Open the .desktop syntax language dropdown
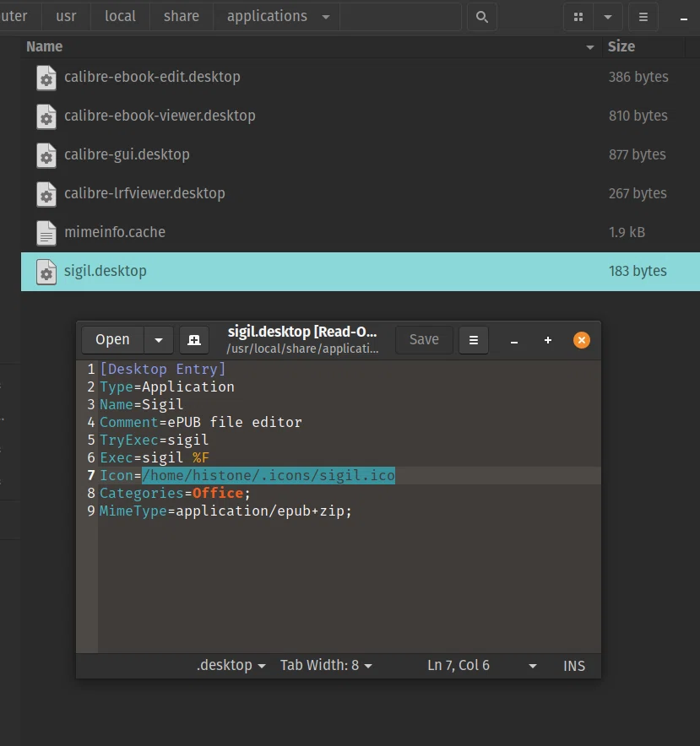The width and height of the screenshot is (700, 746). pyautogui.click(x=231, y=665)
